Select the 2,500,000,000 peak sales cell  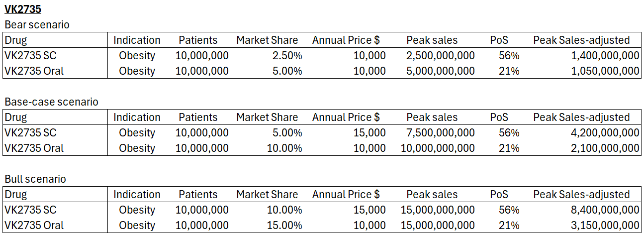438,55
